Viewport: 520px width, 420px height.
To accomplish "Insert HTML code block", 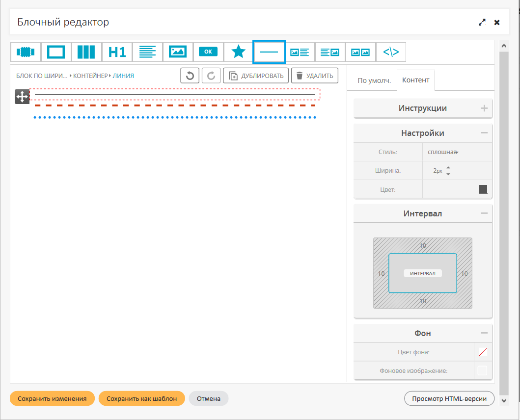I will pos(391,52).
